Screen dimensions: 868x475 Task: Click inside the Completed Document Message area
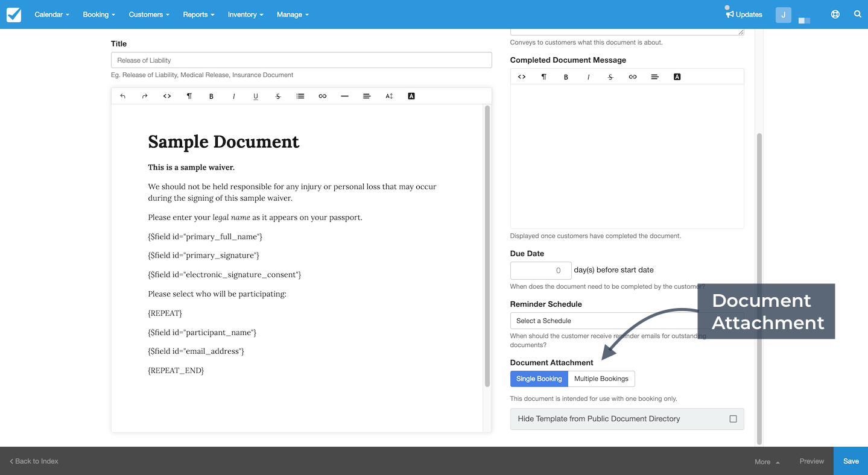click(x=627, y=157)
